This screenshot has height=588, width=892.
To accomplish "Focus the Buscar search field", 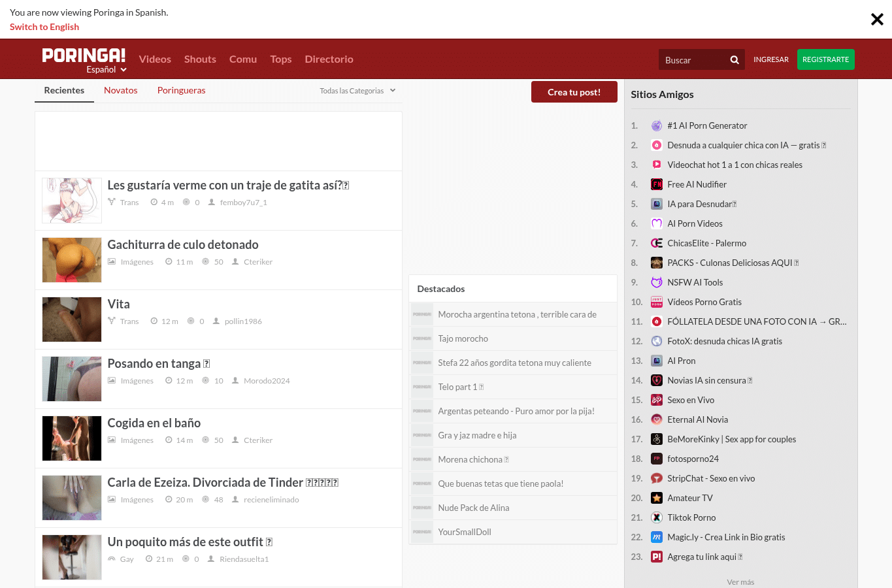I will click(x=693, y=60).
